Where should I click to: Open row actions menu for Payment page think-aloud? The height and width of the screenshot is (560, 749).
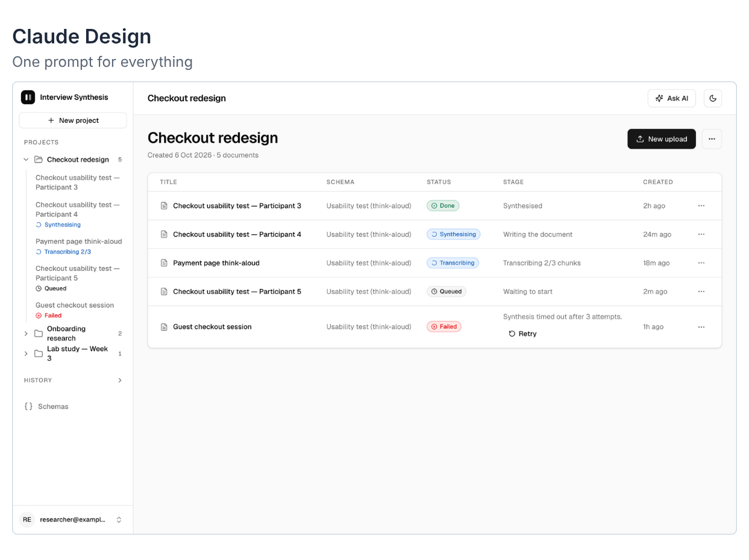pyautogui.click(x=701, y=263)
